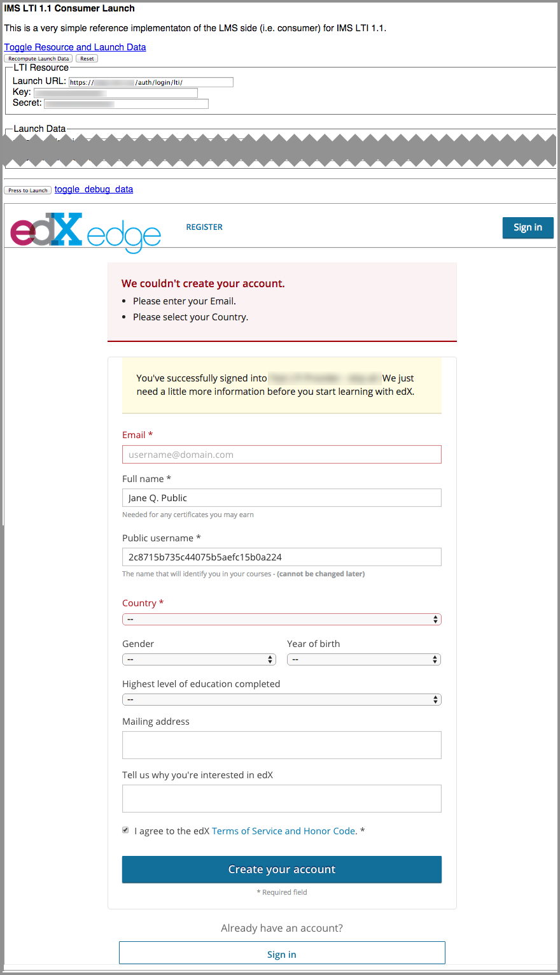This screenshot has width=560, height=975.
Task: Click the Email input field
Action: (281, 454)
